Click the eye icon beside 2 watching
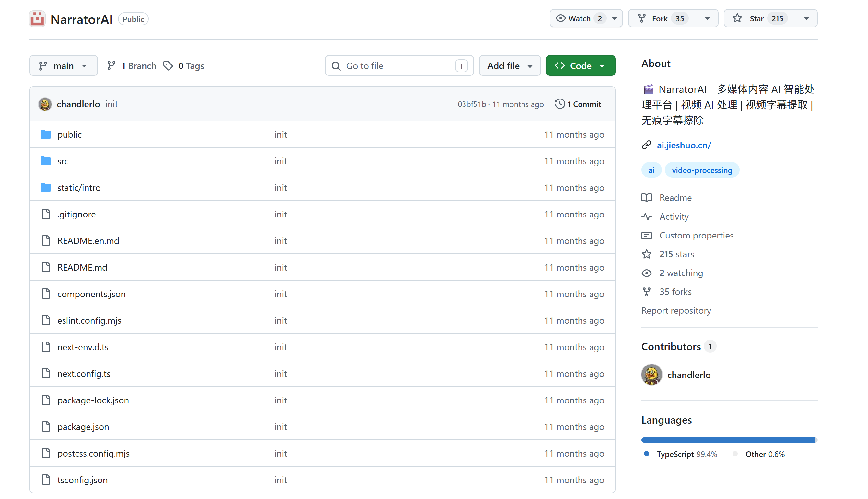The height and width of the screenshot is (499, 868). click(647, 273)
